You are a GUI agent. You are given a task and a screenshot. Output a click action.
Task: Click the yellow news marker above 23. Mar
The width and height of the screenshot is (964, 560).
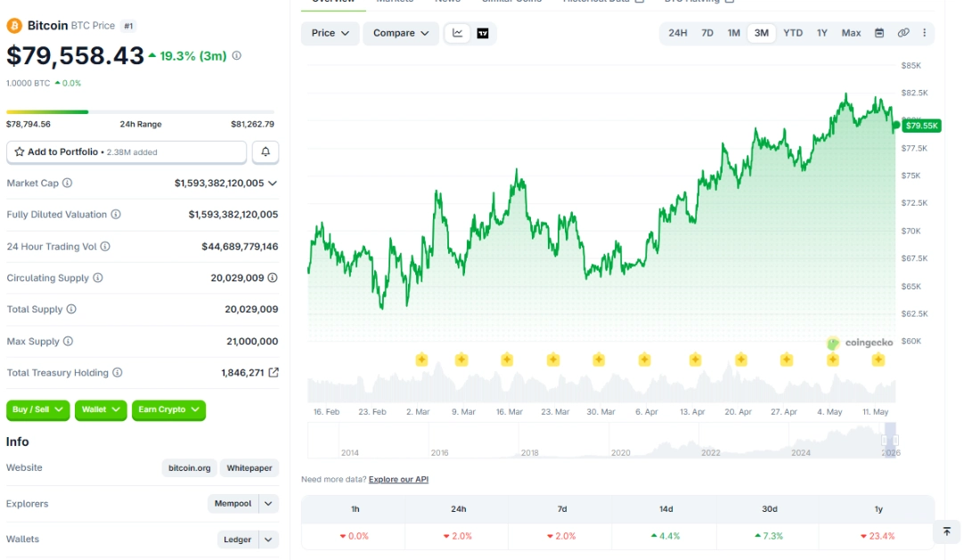(x=553, y=359)
